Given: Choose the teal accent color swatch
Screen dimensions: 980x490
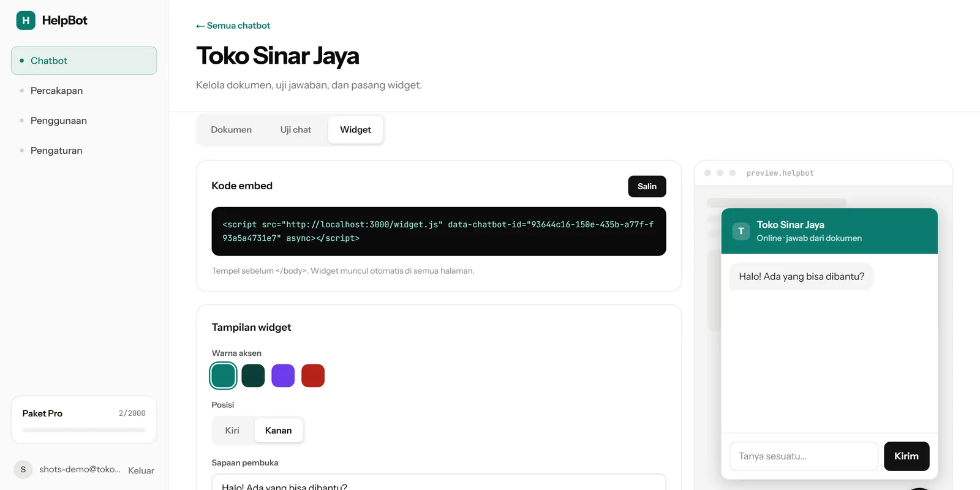Looking at the screenshot, I should [x=223, y=375].
